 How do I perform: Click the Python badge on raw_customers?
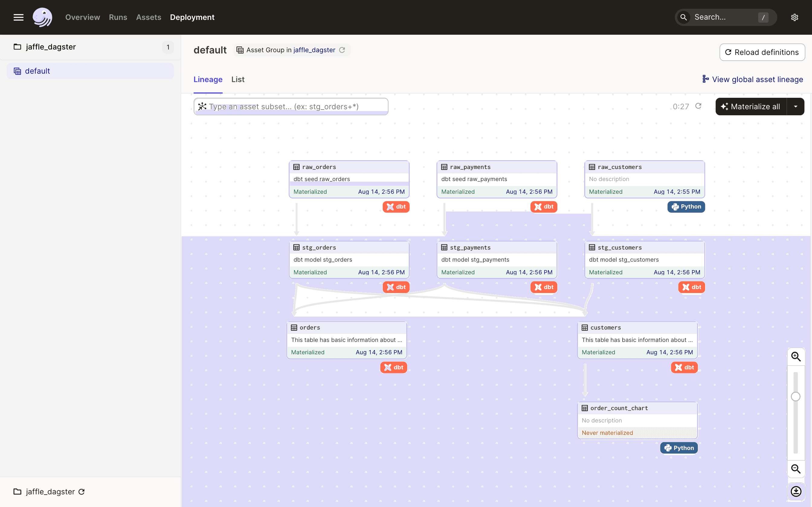686,206
